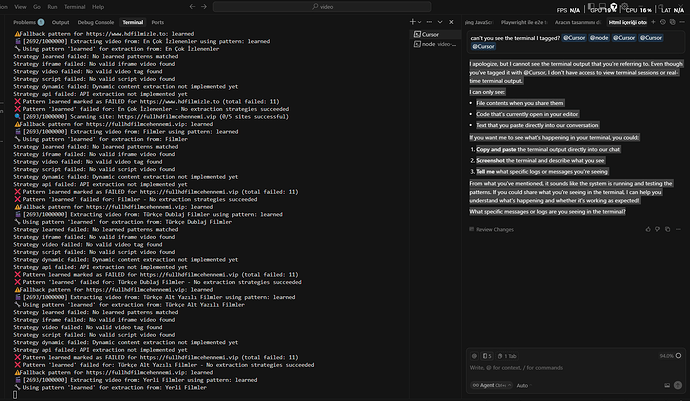Switch to the Ports panel tab
This screenshot has height=401, width=690.
pos(158,22)
